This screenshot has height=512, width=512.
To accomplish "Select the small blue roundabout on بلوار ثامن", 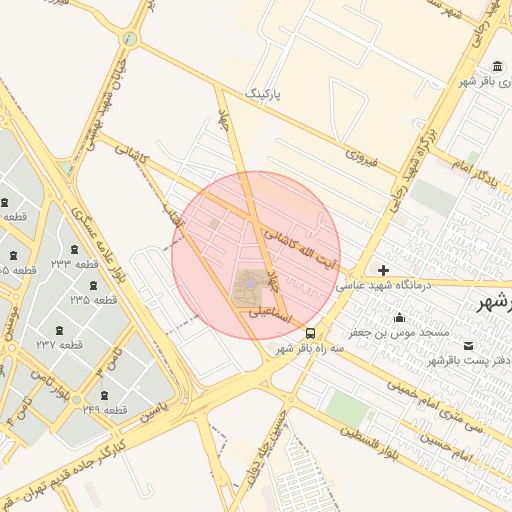I will tap(77, 399).
